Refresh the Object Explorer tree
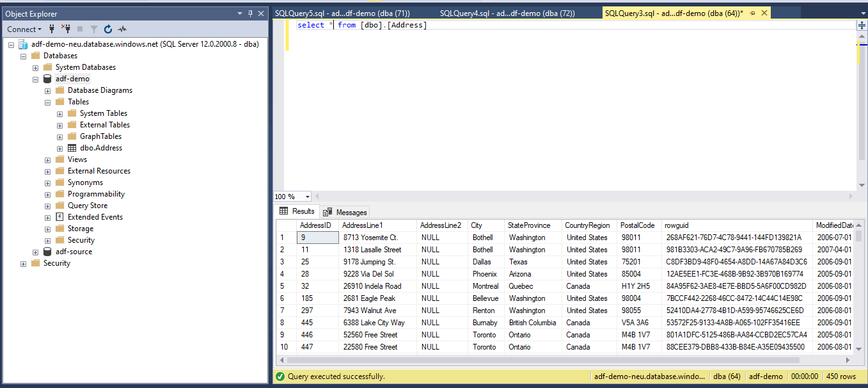The height and width of the screenshot is (388, 868). [x=108, y=29]
